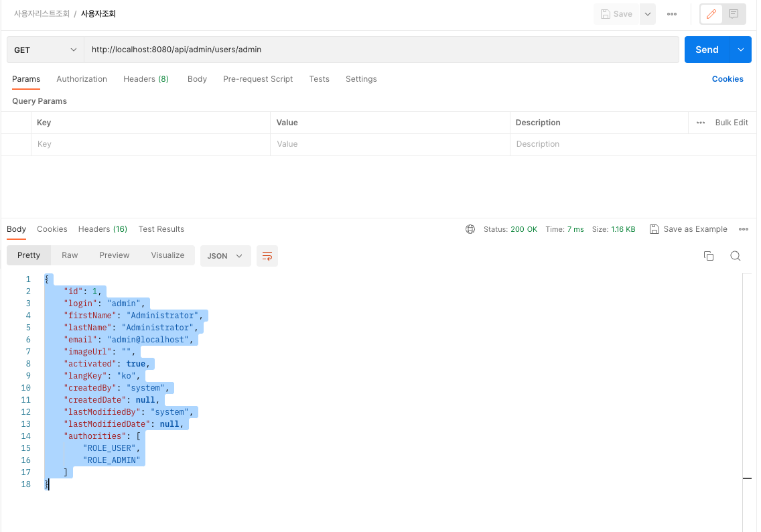Click the "email" line in response
The width and height of the screenshot is (761, 532).
click(128, 340)
